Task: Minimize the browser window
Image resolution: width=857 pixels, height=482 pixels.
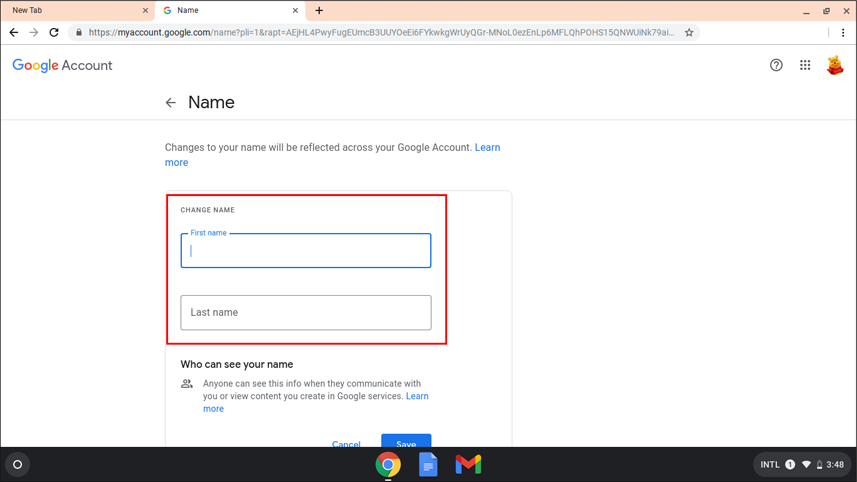Action: [806, 11]
